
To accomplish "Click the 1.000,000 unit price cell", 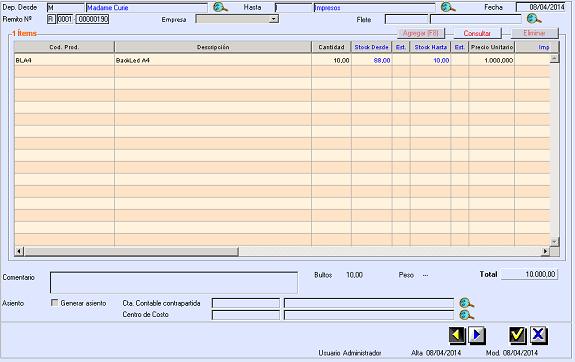I will [492, 60].
